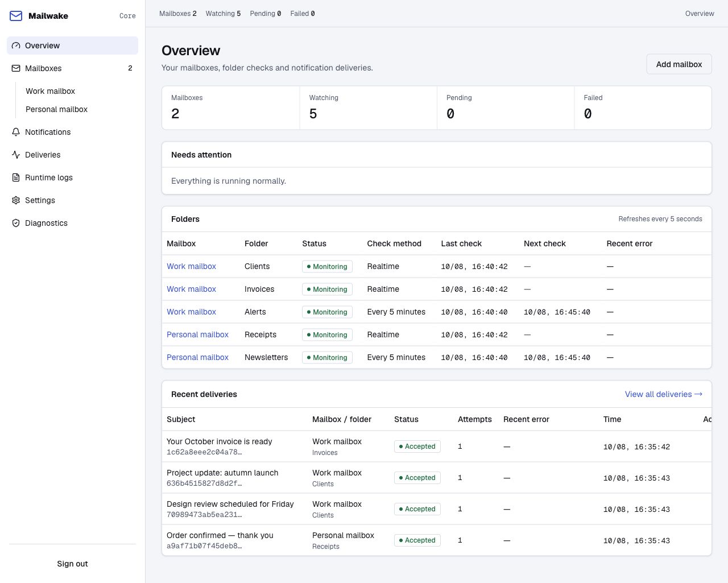Click the Core plan label beside Mailwake
The height and width of the screenshot is (583, 728).
point(127,16)
